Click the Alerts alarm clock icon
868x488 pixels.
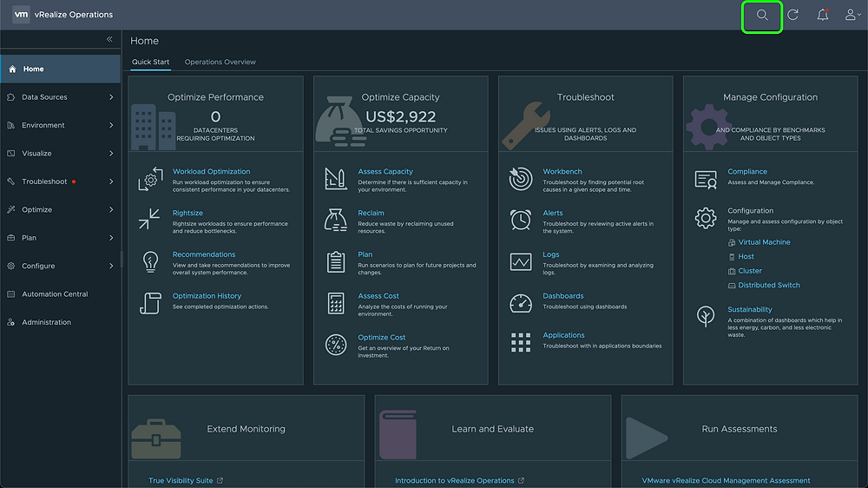pos(520,220)
